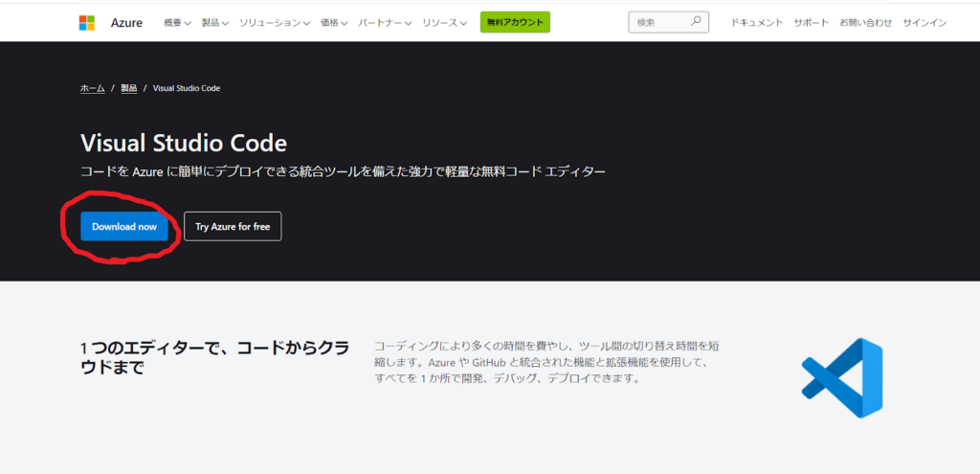Click the Azure brand name link
Viewport: 980px width, 474px height.
pos(126,22)
